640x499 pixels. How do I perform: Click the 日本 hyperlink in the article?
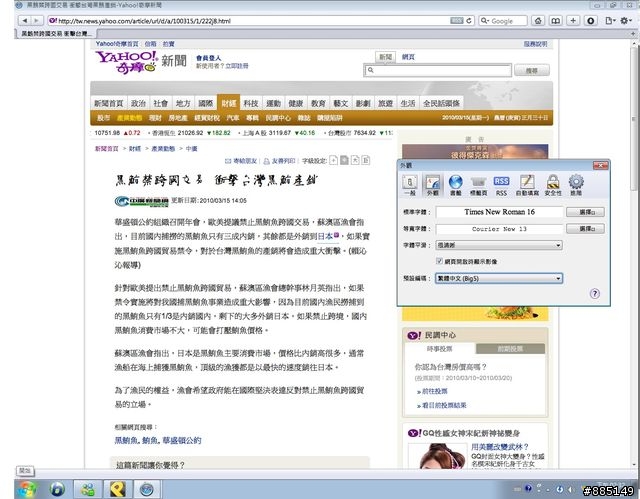pos(325,236)
